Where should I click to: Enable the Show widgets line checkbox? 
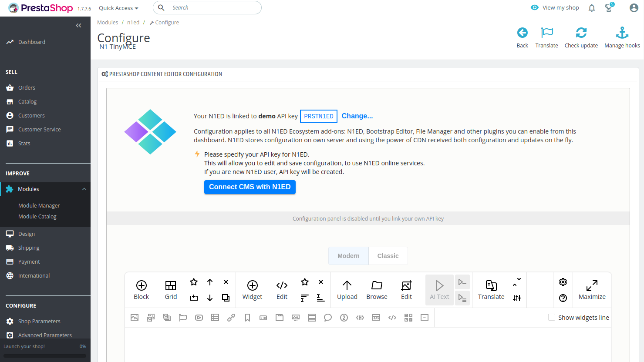[x=552, y=318]
